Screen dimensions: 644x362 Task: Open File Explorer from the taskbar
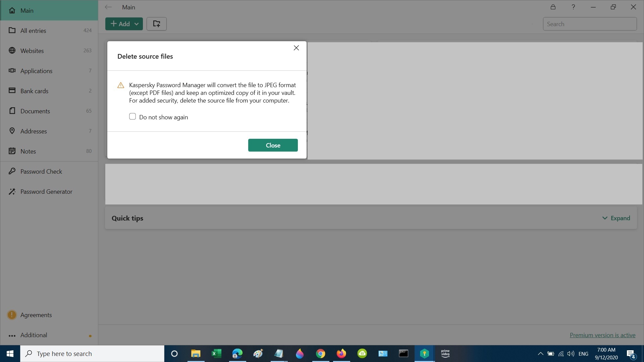(x=196, y=354)
